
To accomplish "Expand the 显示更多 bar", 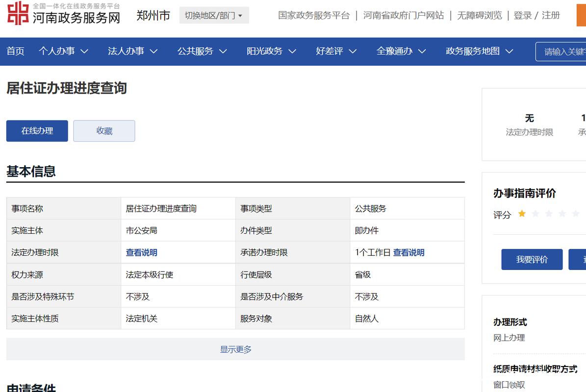I will (235, 349).
